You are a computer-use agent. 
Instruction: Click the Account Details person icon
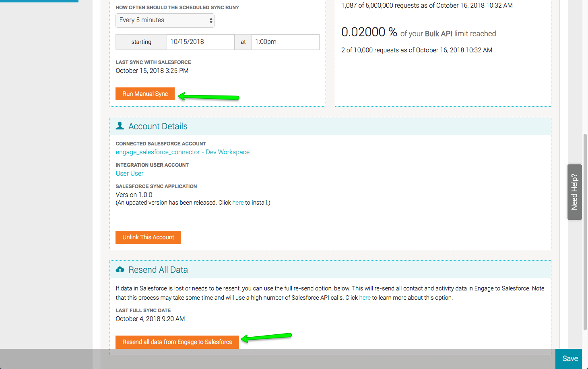click(x=120, y=126)
